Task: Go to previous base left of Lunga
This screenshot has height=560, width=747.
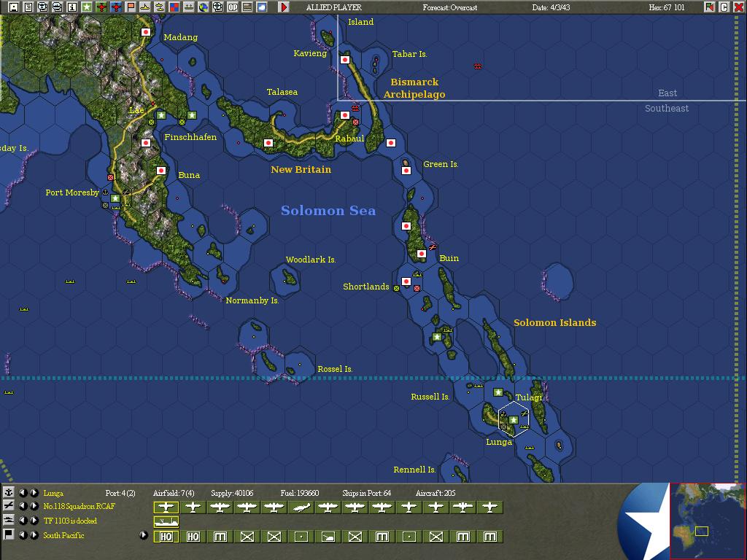Action: tap(23, 492)
